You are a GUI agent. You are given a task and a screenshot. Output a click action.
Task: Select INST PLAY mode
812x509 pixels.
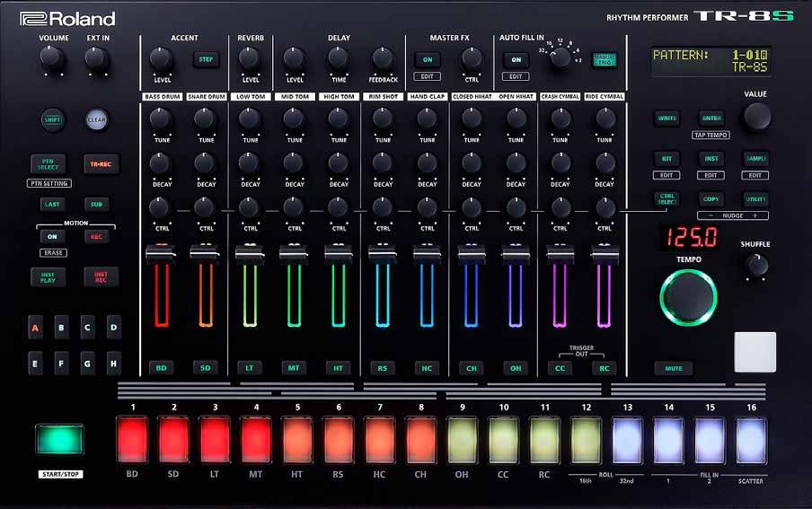pyautogui.click(x=49, y=277)
